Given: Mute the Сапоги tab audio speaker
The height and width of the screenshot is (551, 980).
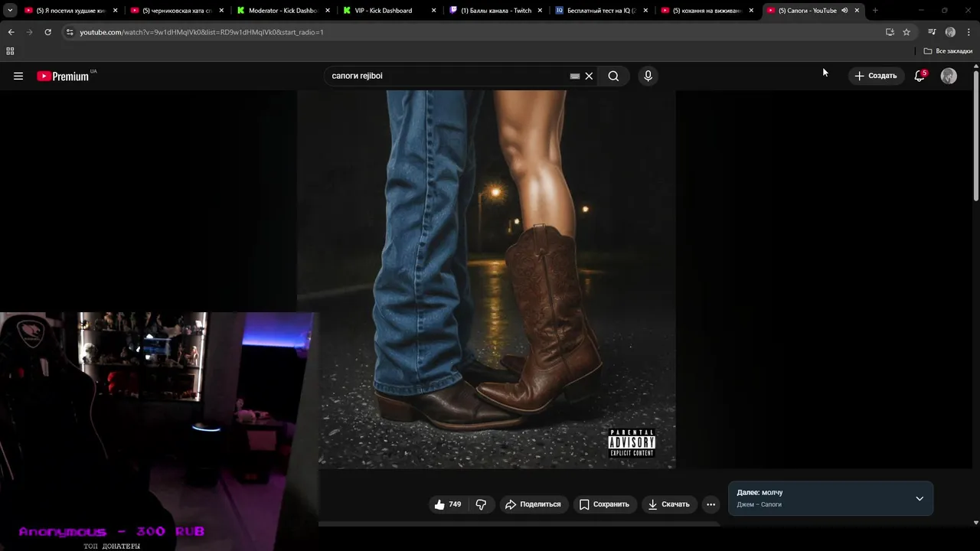Looking at the screenshot, I should [844, 11].
